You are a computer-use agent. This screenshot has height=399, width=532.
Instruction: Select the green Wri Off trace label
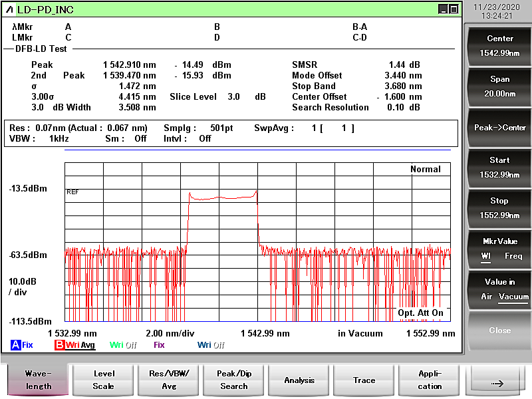click(122, 345)
